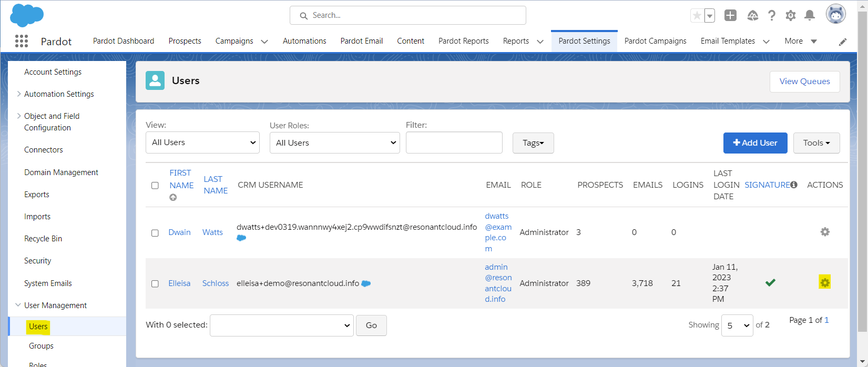Screen dimensions: 868x367
Task: Open the More navigation menu
Action: (801, 41)
